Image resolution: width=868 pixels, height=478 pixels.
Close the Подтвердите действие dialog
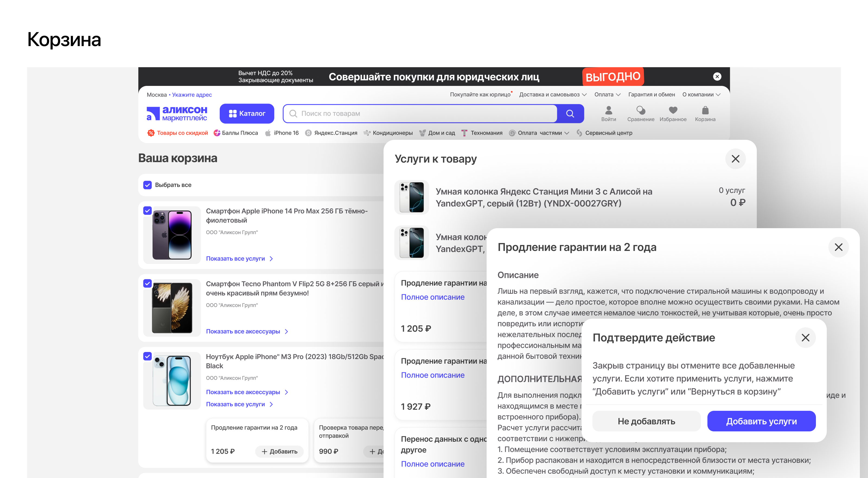tap(805, 338)
